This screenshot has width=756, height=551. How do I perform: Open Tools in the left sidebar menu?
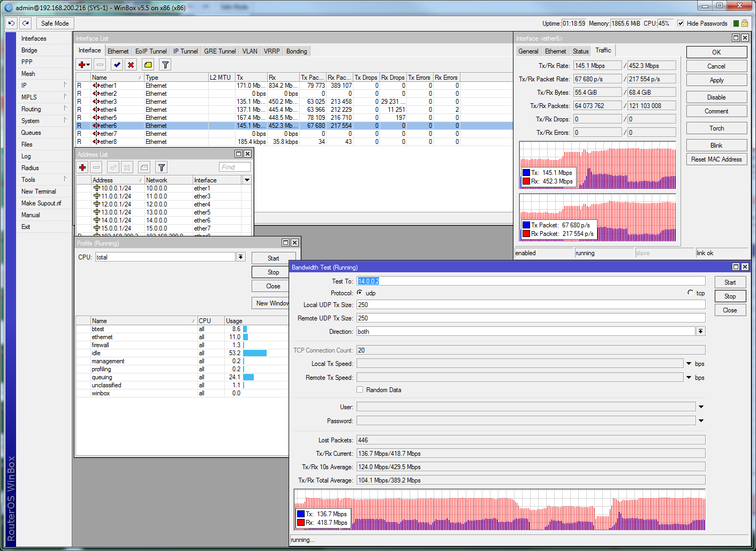28,179
